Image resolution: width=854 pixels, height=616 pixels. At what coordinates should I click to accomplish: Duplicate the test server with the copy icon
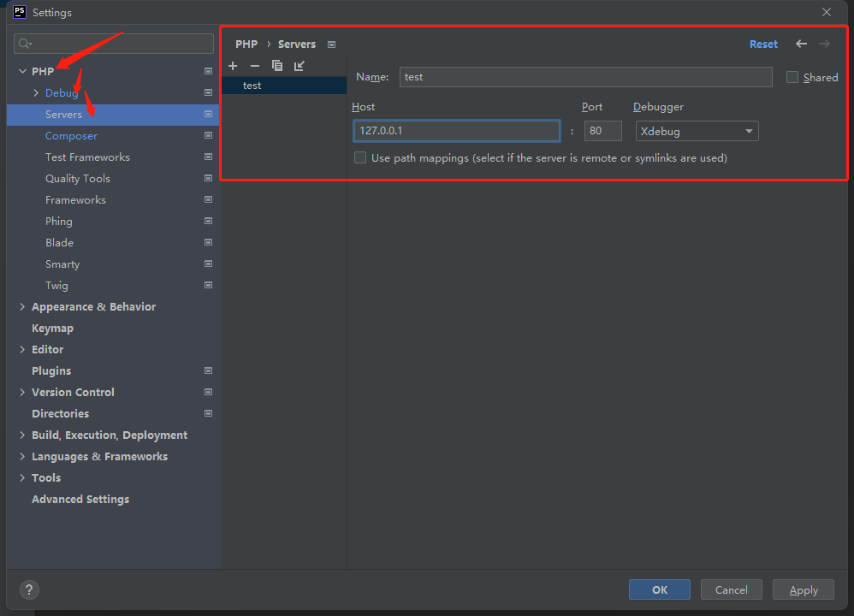click(276, 65)
